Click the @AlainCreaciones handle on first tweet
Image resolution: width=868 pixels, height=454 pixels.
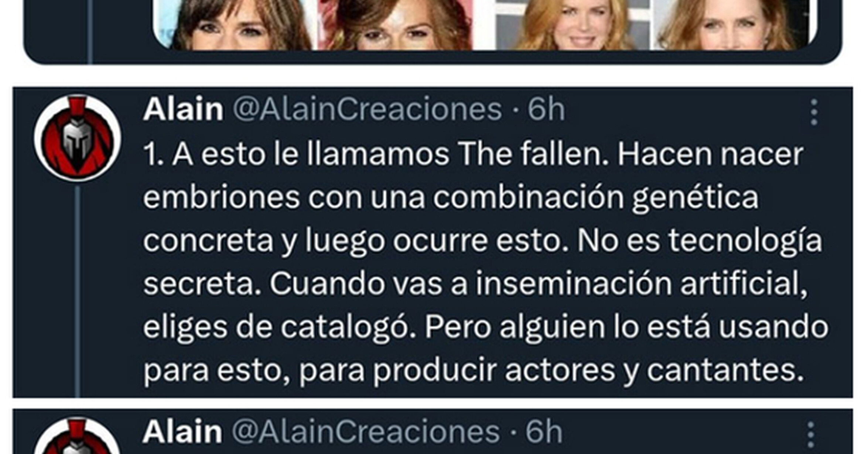pyautogui.click(x=367, y=110)
